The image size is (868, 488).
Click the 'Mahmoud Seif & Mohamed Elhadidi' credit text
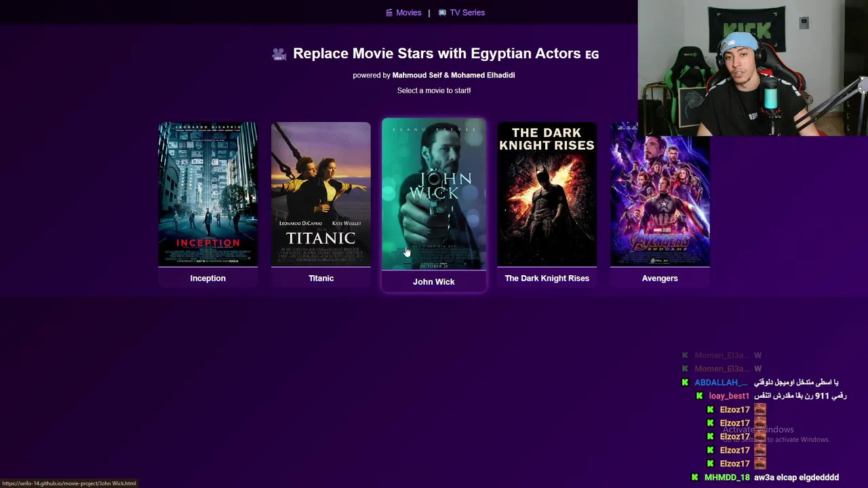[454, 75]
